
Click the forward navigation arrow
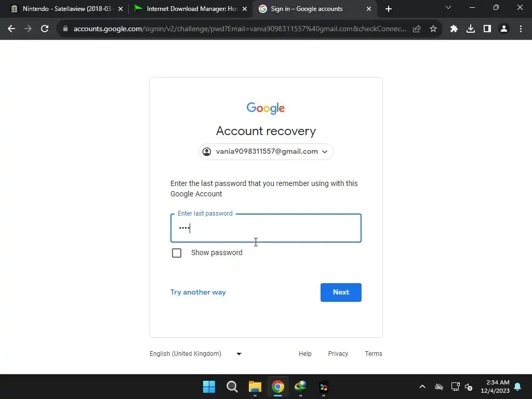(x=28, y=29)
